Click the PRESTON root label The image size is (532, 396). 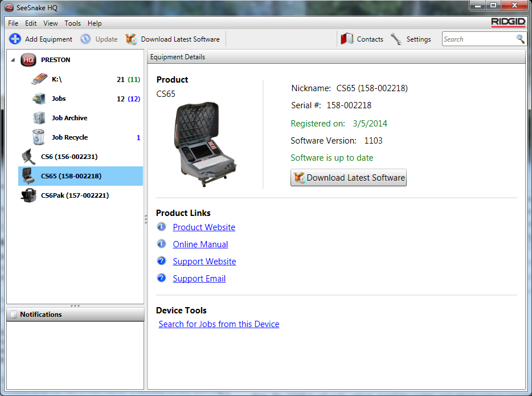point(56,60)
